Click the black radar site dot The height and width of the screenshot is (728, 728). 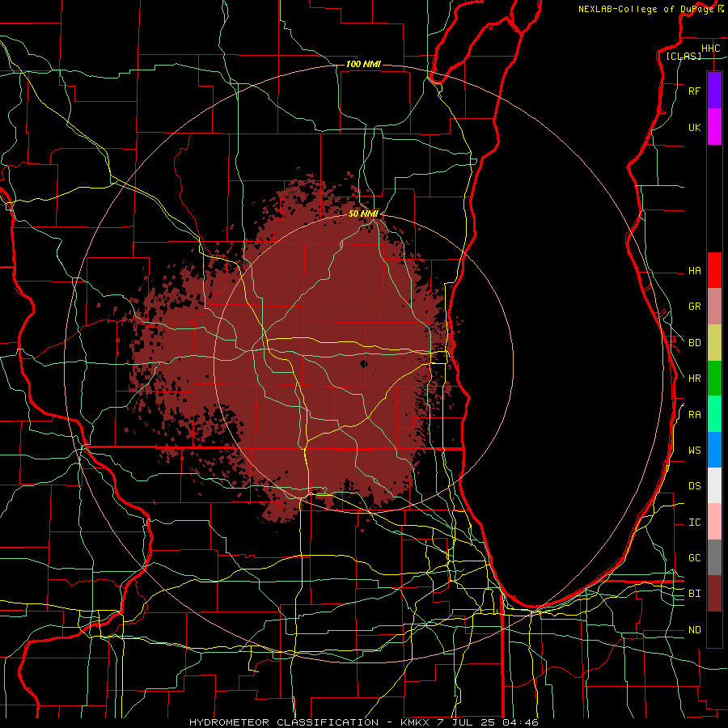(x=363, y=363)
